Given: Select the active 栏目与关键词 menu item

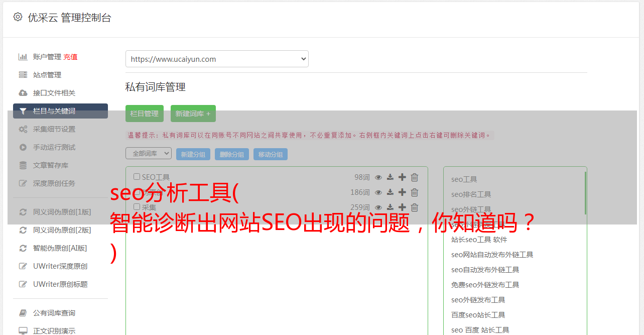Looking at the screenshot, I should coord(60,111).
